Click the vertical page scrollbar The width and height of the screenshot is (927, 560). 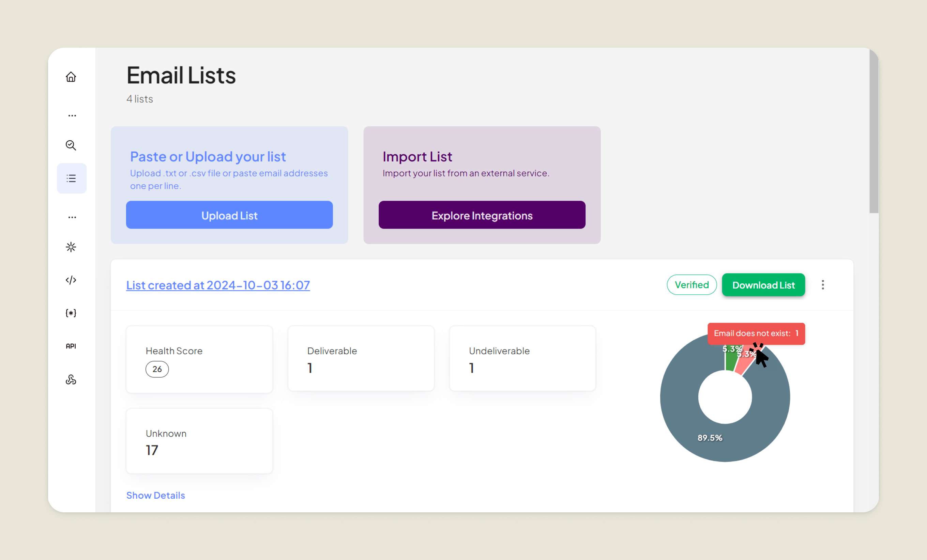tap(873, 131)
